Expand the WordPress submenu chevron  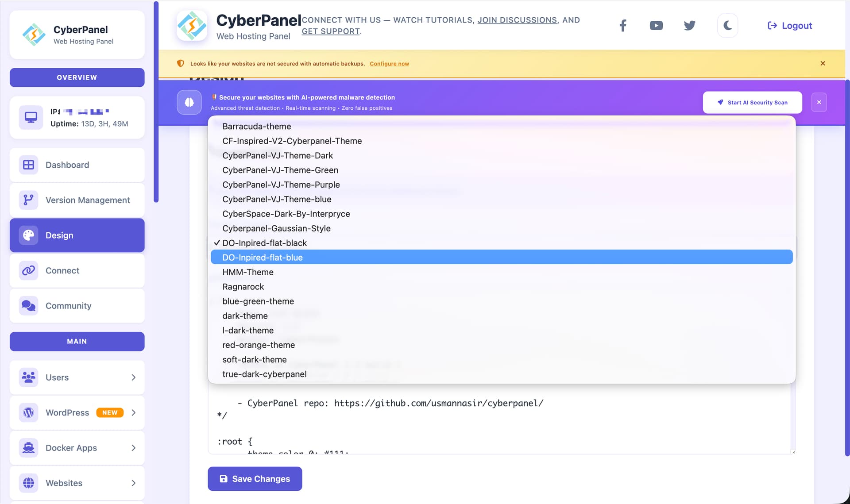133,412
